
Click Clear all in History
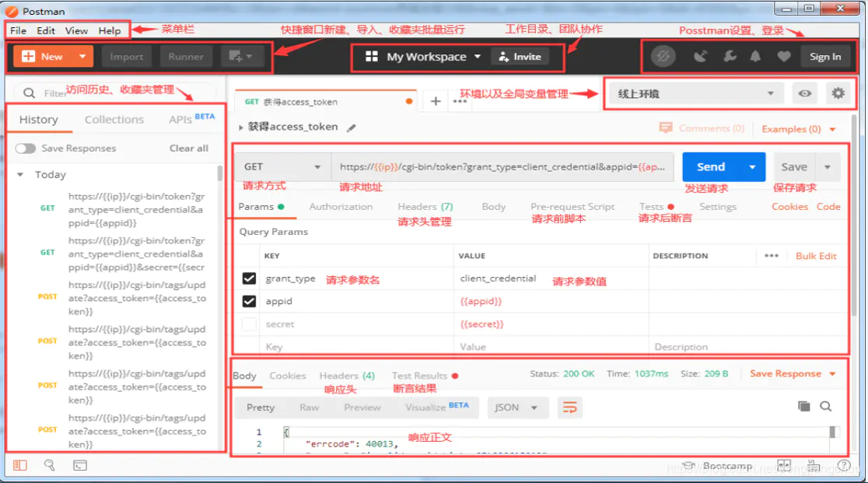click(189, 149)
